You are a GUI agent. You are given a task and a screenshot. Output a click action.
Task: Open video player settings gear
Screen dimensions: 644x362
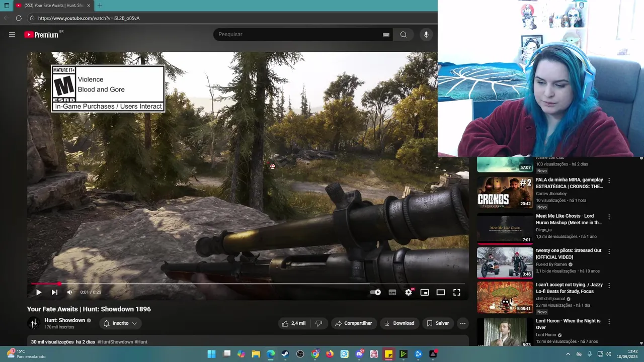(x=409, y=292)
